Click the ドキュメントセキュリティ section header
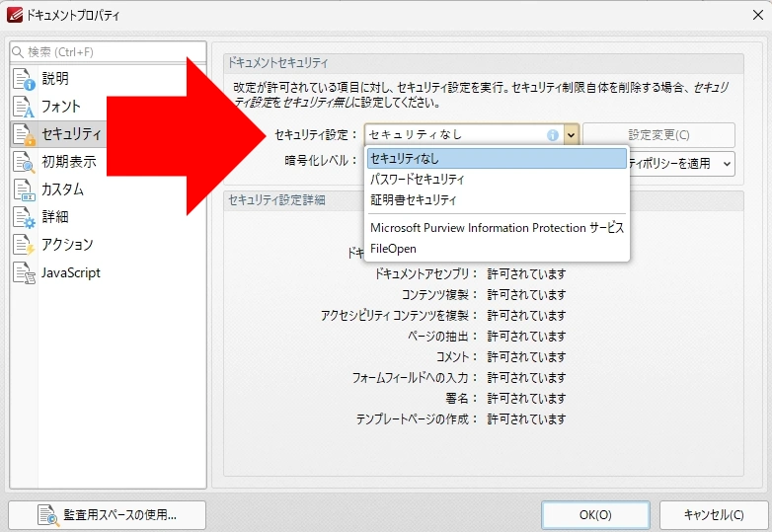 (277, 63)
